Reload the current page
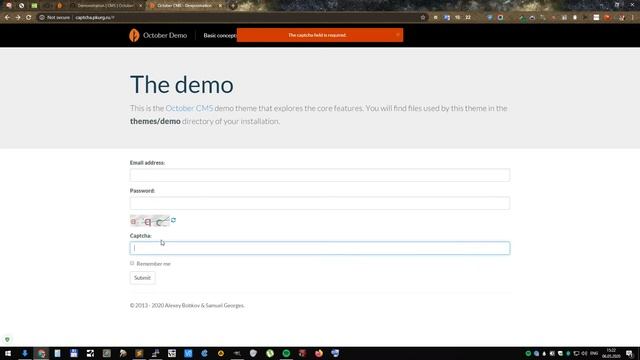This screenshot has width=640, height=360. pos(29,18)
